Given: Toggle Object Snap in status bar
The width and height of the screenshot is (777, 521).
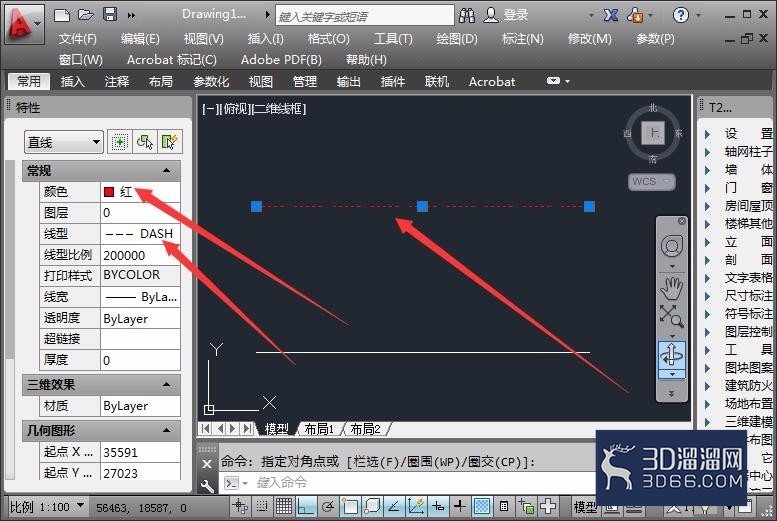Looking at the screenshot, I should coord(350,506).
